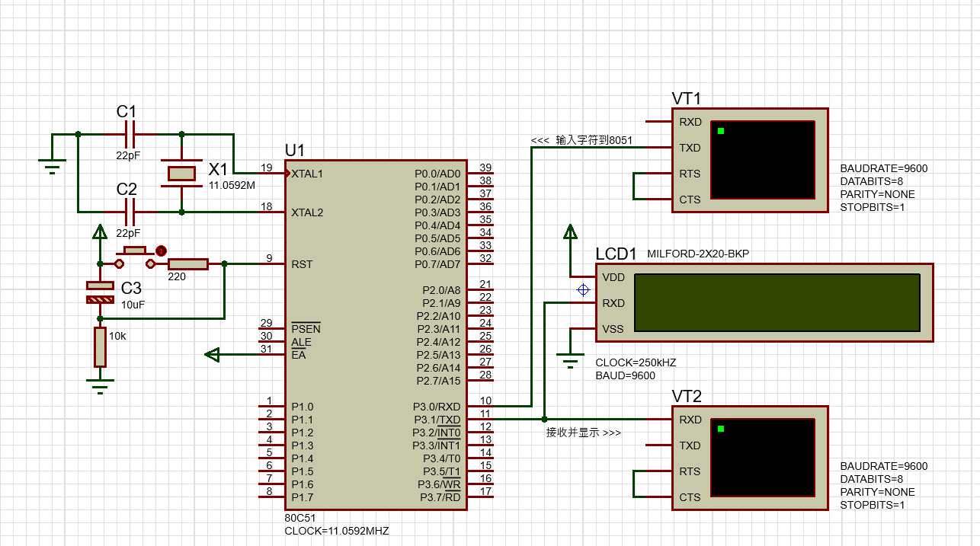This screenshot has height=546, width=980.
Task: Click the XTAL2 pin label
Action: click(x=307, y=212)
